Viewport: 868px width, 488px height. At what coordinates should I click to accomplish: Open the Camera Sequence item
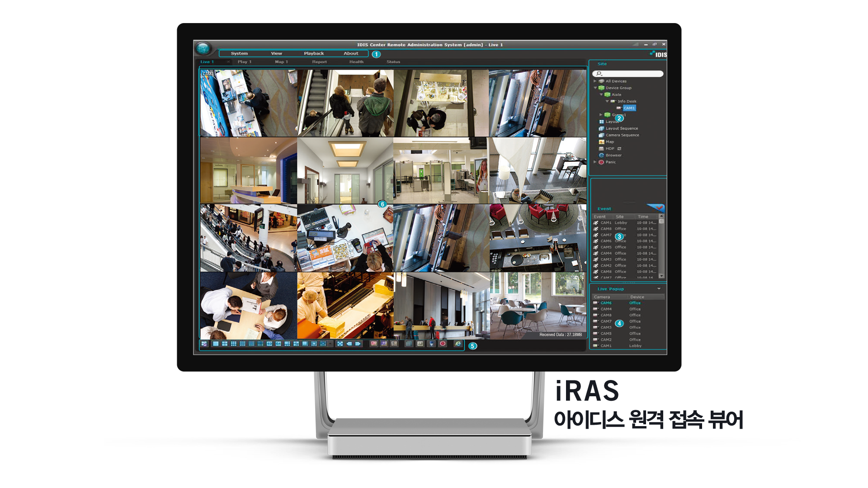[x=622, y=135]
